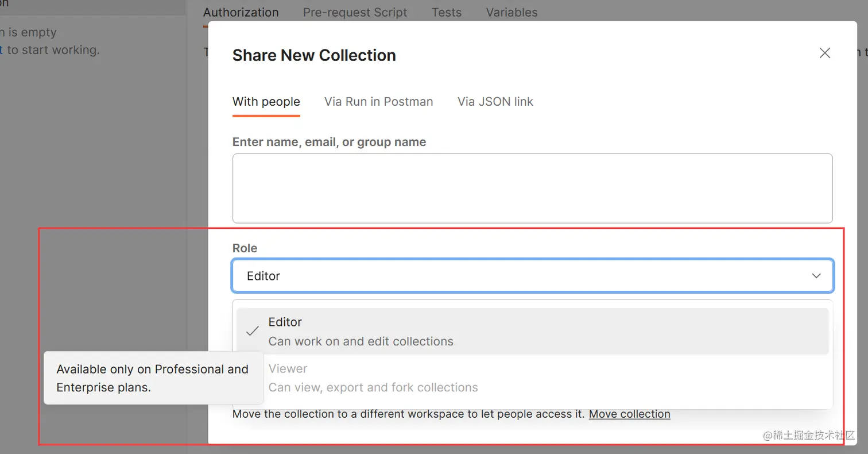Collapse the Role dropdown showing Editor
The width and height of the screenshot is (868, 454).
tap(532, 276)
